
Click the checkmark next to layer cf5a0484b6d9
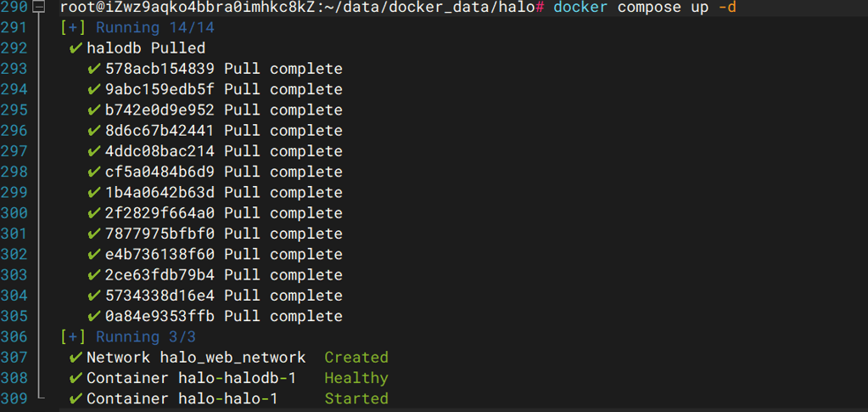point(94,172)
